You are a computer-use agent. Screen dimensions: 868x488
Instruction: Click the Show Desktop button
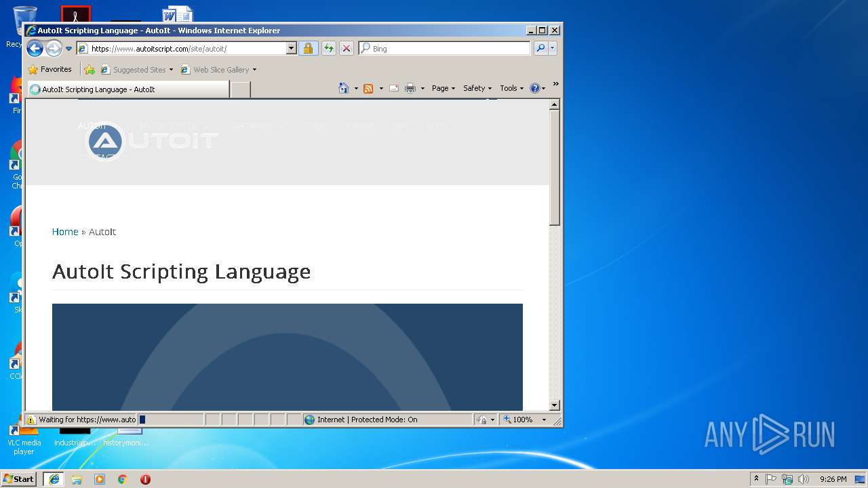(861, 479)
